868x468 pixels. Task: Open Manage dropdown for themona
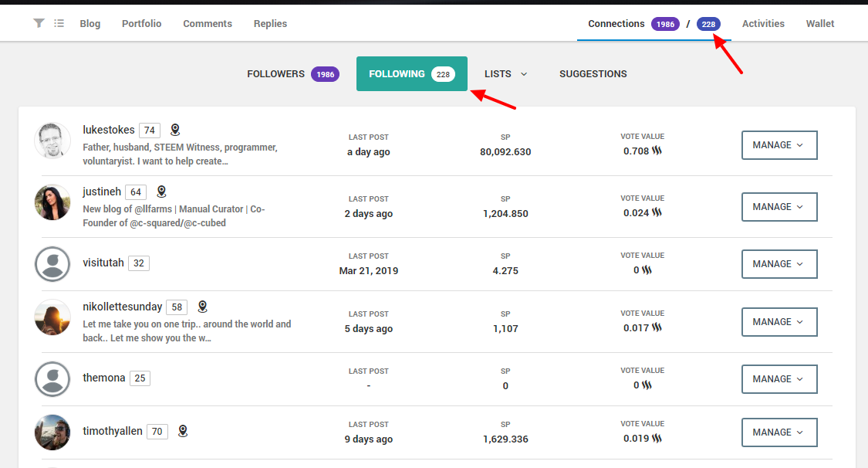pyautogui.click(x=778, y=379)
